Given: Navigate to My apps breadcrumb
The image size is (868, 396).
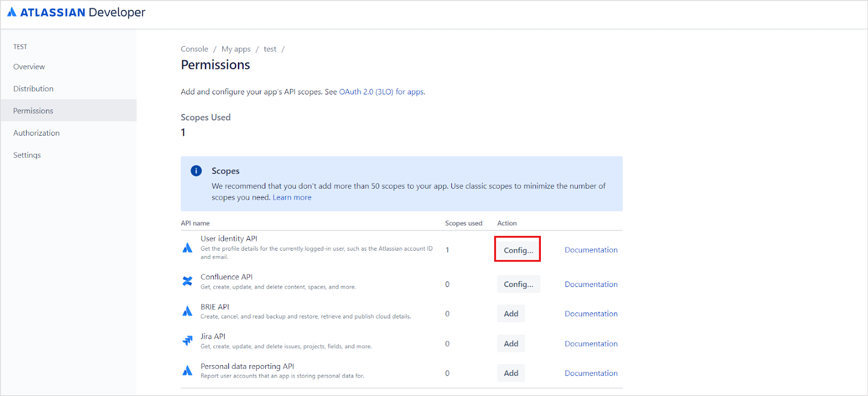Looking at the screenshot, I should click(x=236, y=49).
